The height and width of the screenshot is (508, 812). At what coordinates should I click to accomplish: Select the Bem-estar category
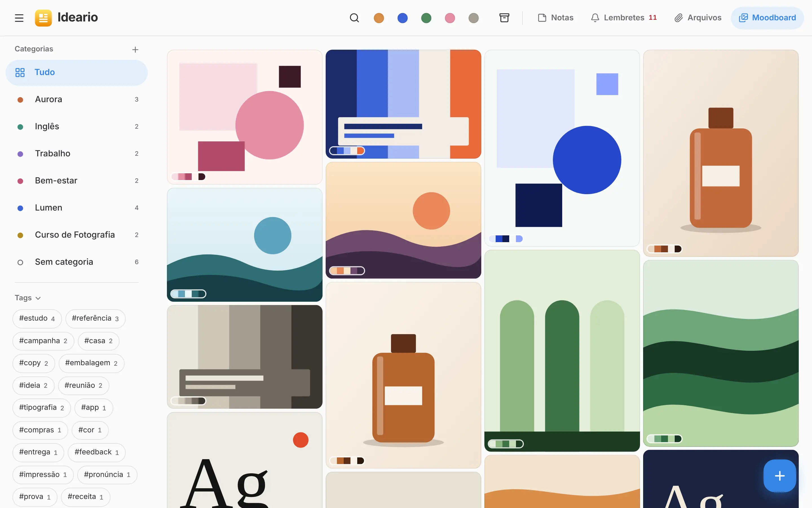76,181
